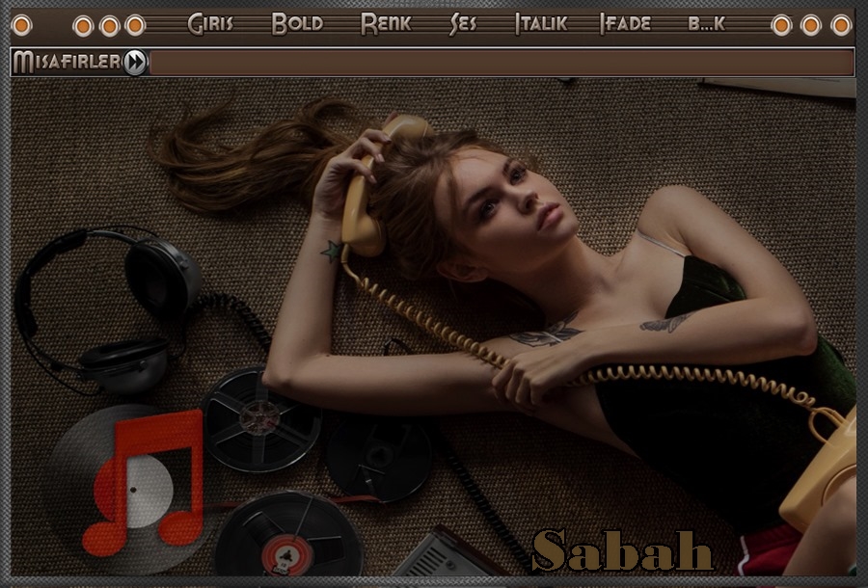Toggle the Ses sound option

click(463, 24)
